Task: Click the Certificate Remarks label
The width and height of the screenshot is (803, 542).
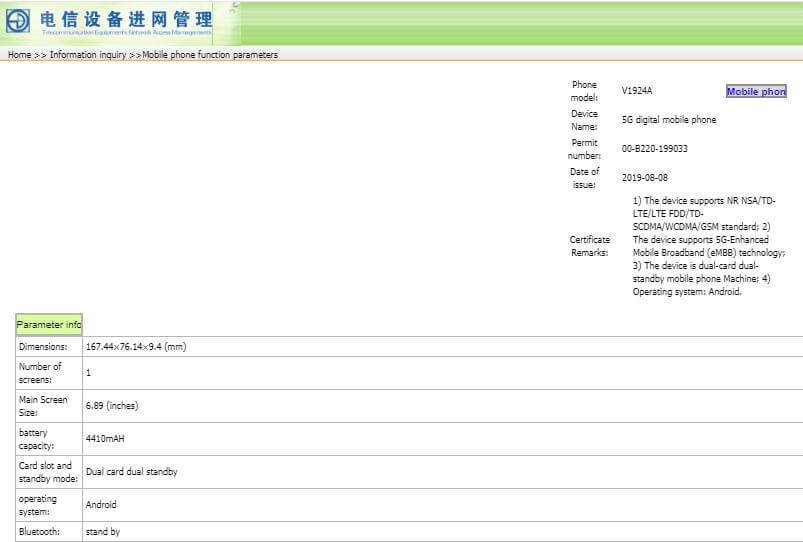Action: 589,246
